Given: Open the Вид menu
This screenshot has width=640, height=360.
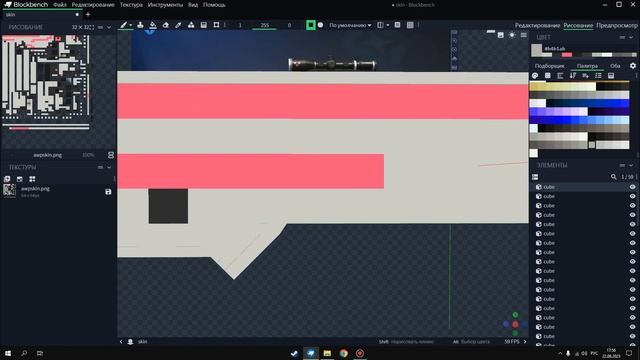Looking at the screenshot, I should point(193,5).
